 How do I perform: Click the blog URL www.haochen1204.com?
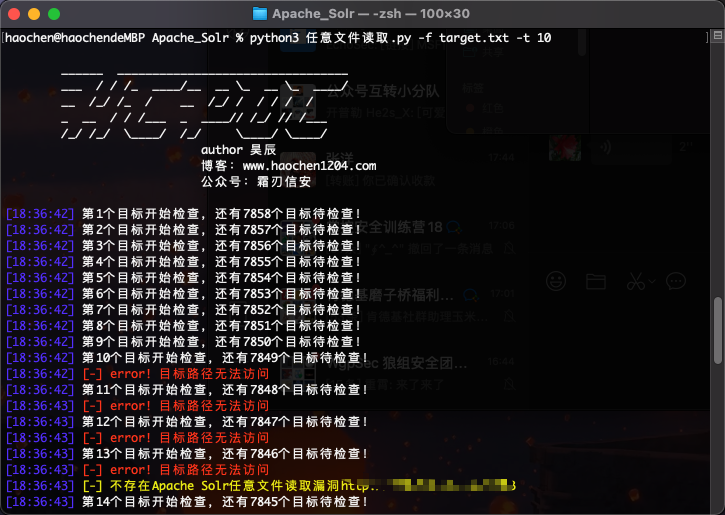(x=309, y=166)
